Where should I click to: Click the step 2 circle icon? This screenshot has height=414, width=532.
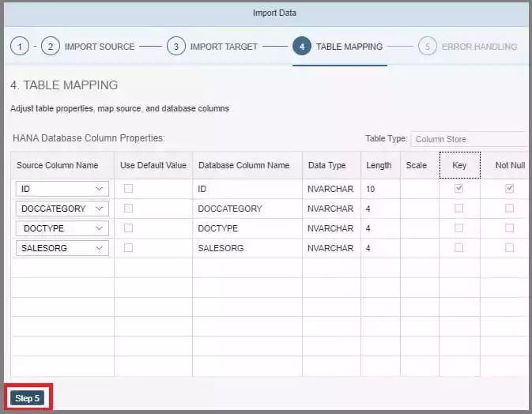pos(51,46)
